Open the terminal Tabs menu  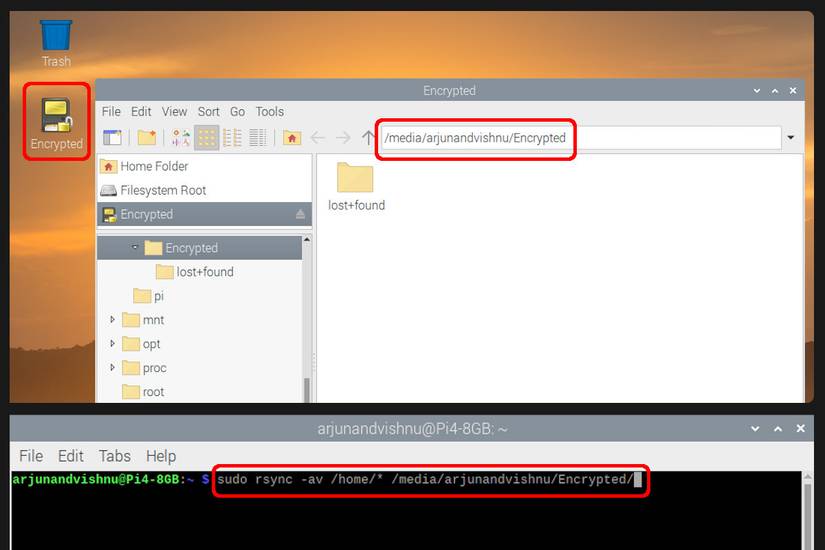tap(115, 456)
